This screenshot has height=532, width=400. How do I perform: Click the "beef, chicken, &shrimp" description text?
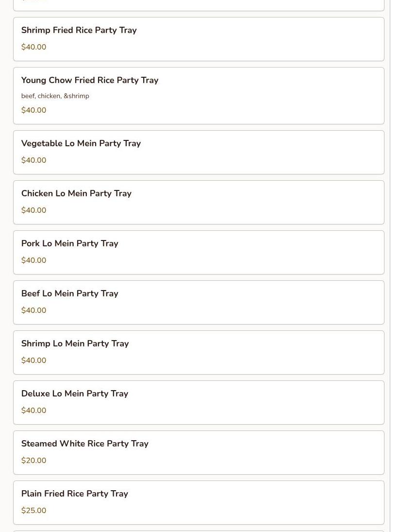[x=55, y=96]
